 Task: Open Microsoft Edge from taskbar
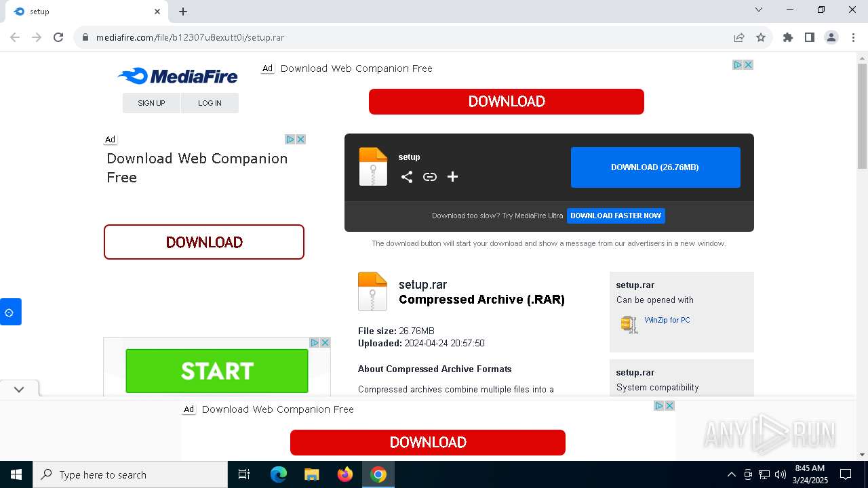tap(279, 474)
